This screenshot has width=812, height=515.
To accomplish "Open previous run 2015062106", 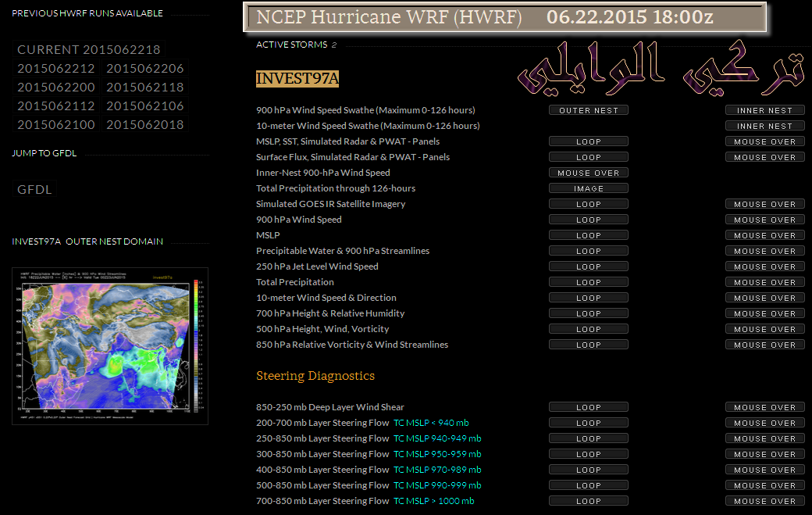I will click(145, 106).
